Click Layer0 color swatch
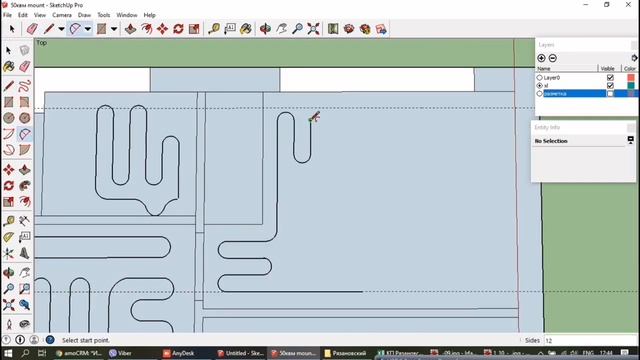The image size is (640, 360). tap(631, 78)
